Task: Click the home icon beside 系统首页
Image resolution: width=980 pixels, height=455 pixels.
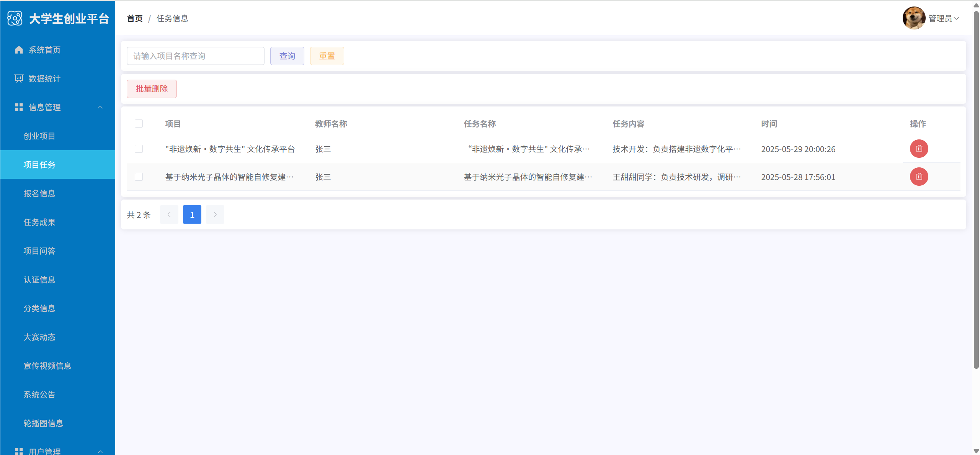Action: pyautogui.click(x=19, y=50)
